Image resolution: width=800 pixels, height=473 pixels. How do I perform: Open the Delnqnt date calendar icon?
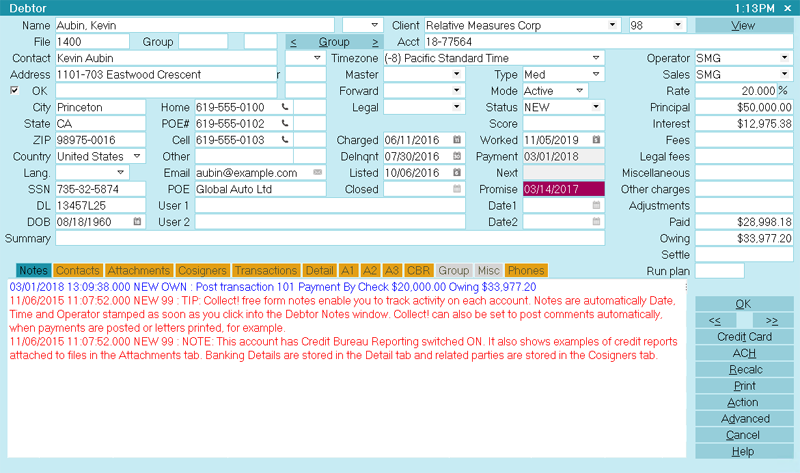457,156
